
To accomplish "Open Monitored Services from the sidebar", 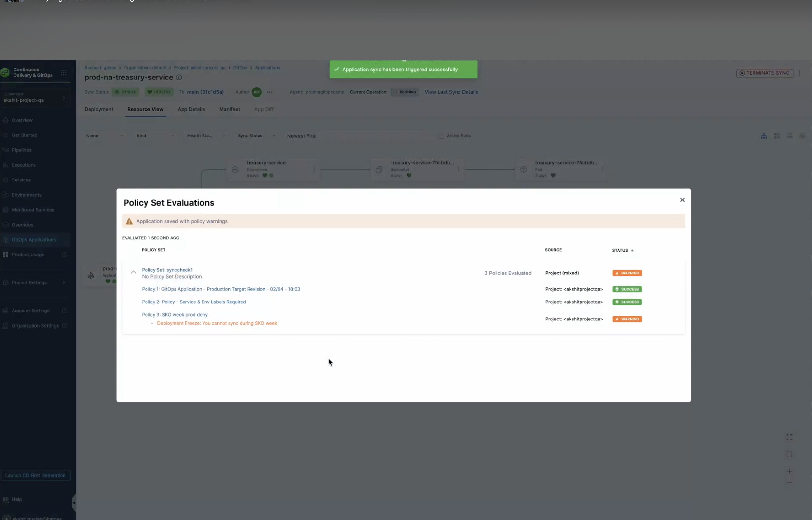I will click(5, 210).
